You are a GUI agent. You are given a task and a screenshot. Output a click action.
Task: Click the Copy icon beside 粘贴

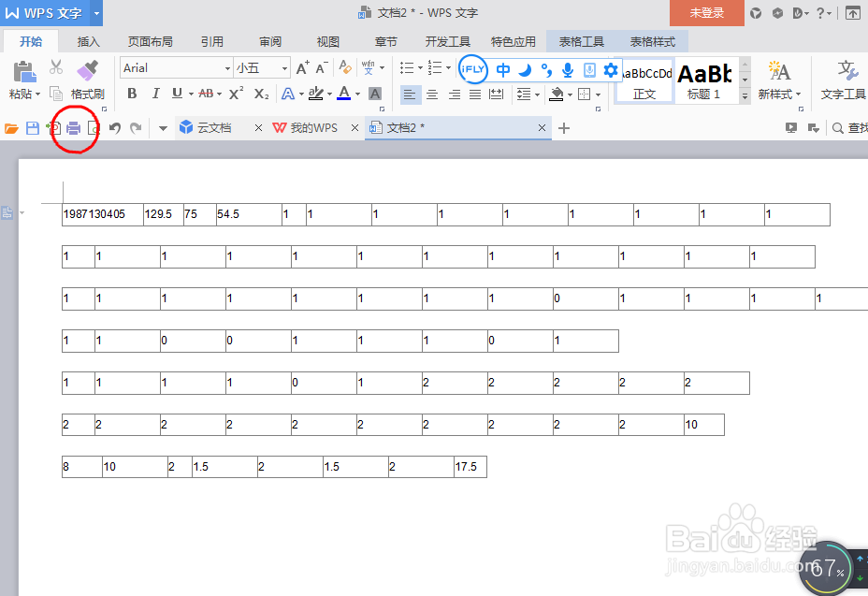pyautogui.click(x=56, y=94)
